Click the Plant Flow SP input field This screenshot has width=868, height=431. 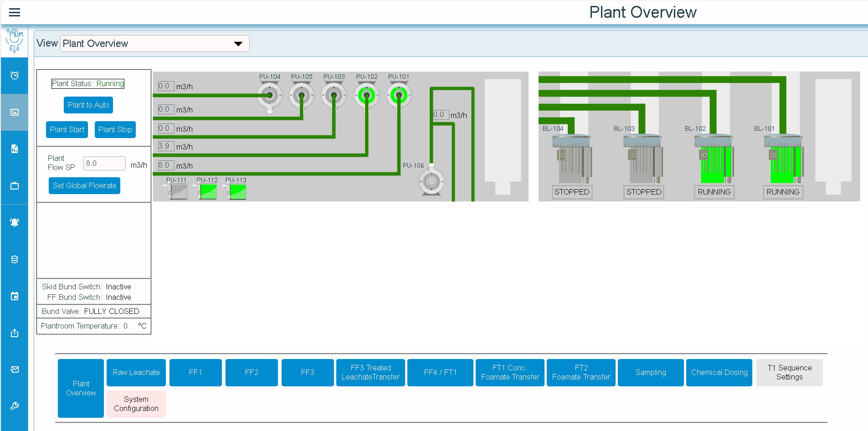click(x=104, y=164)
